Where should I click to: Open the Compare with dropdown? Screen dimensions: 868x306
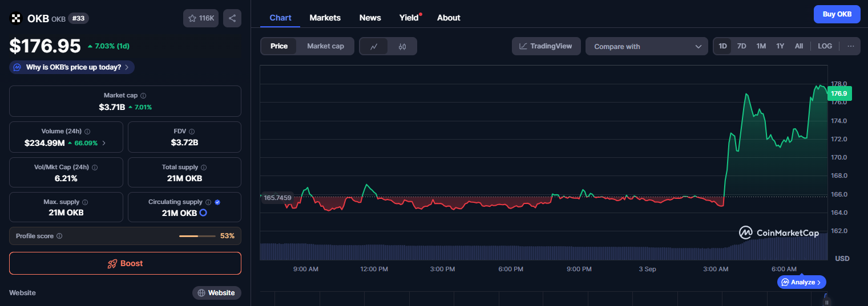[x=647, y=46]
